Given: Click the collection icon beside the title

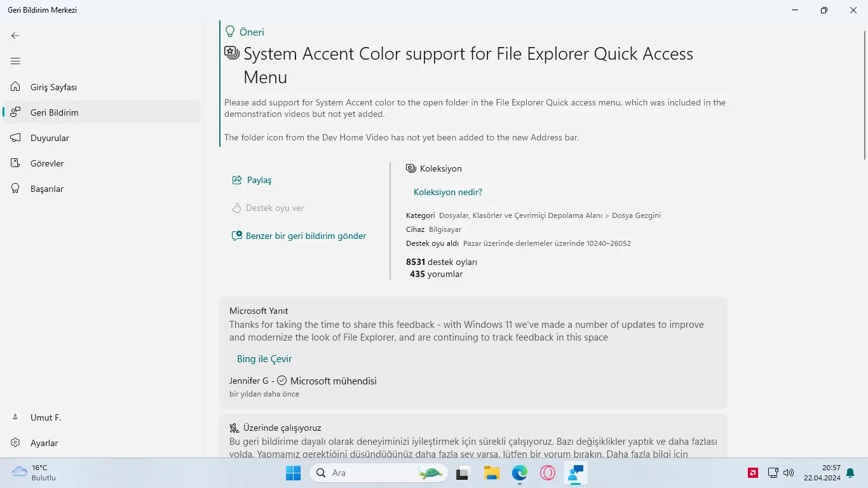Looking at the screenshot, I should pyautogui.click(x=232, y=53).
